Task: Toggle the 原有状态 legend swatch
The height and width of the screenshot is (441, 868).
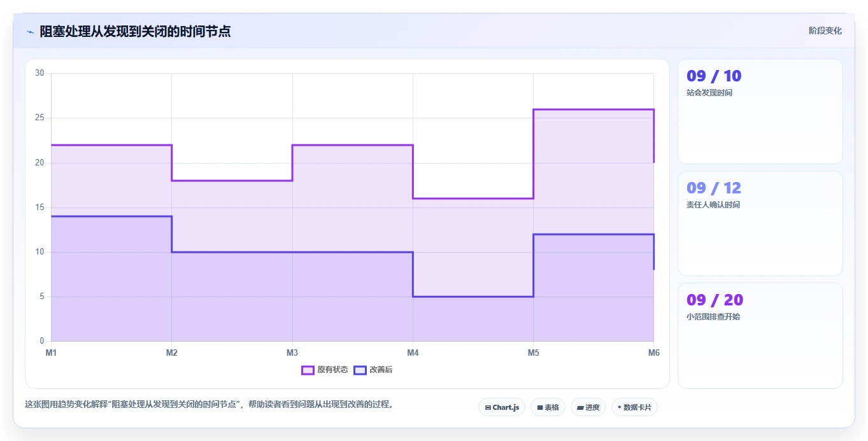Action: tap(308, 370)
